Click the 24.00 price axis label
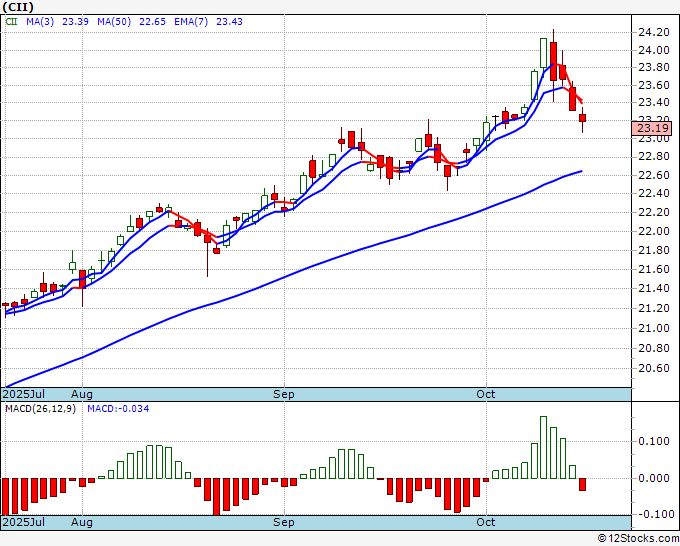 click(x=654, y=50)
